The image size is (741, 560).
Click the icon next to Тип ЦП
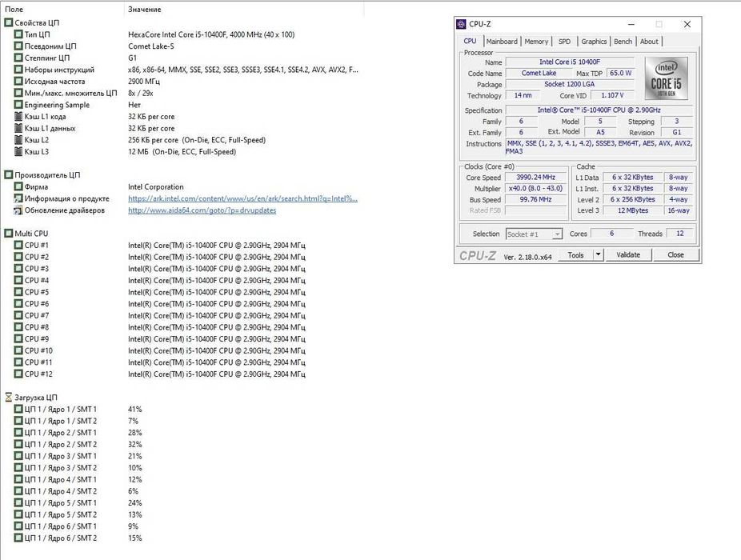(18, 34)
